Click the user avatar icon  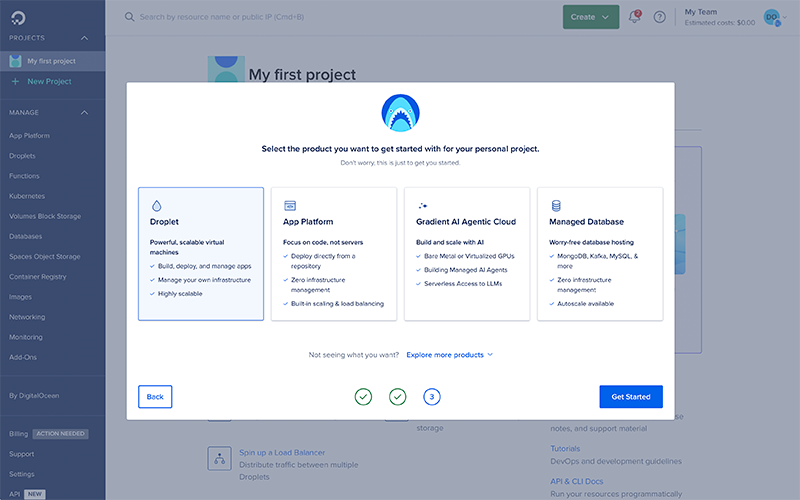click(771, 17)
